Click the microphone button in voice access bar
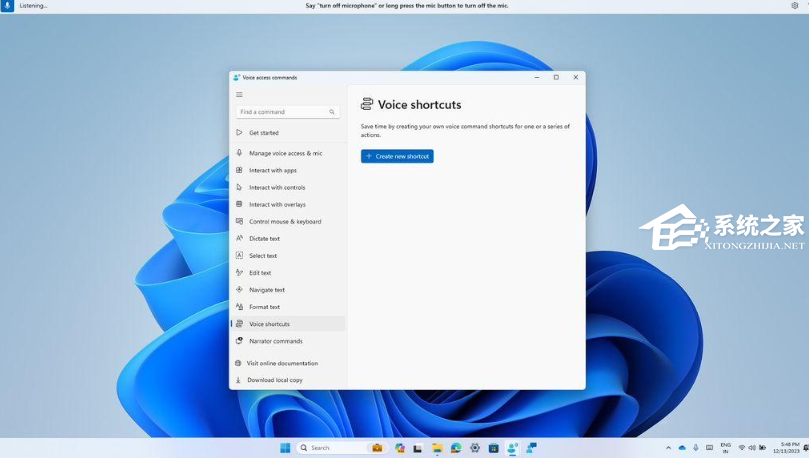This screenshot has width=809, height=458. click(x=7, y=6)
